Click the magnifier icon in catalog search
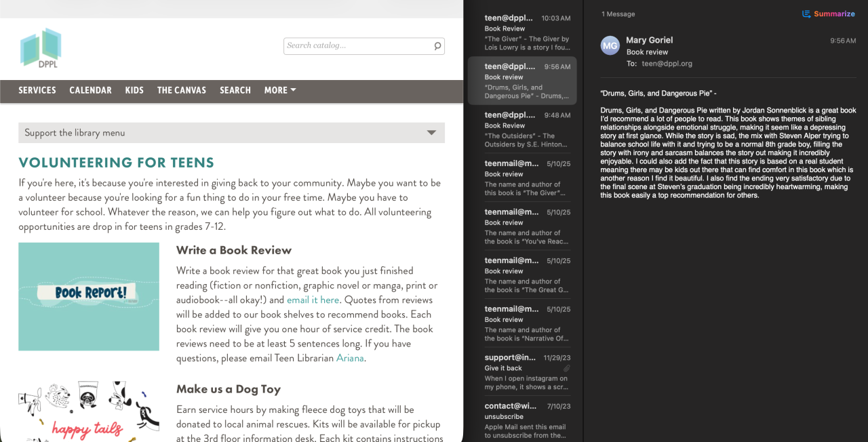Screen dimensions: 868x442 (x=437, y=46)
